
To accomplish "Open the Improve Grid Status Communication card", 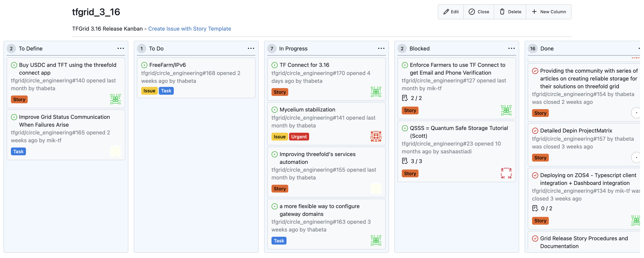I will (64, 121).
